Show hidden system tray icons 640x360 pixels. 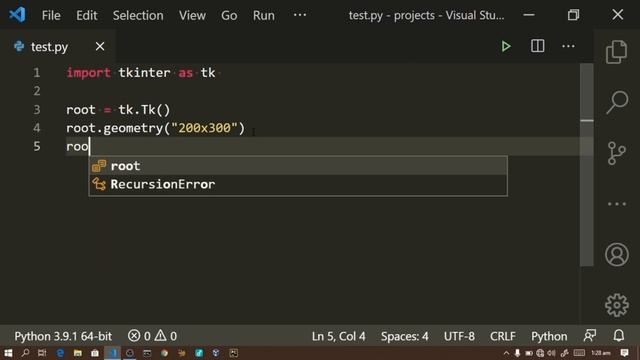[507, 353]
